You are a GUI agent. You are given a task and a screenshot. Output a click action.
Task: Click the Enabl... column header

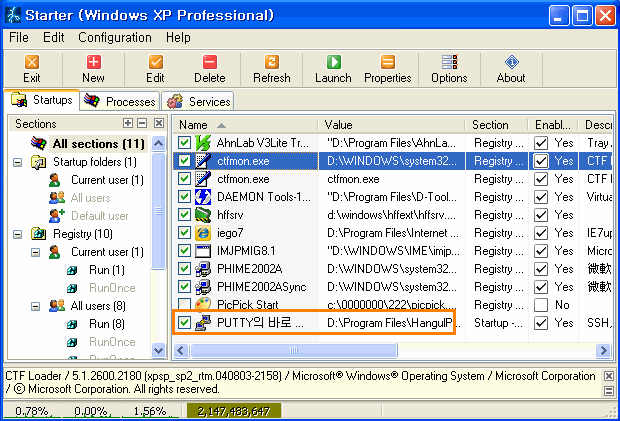tap(554, 125)
